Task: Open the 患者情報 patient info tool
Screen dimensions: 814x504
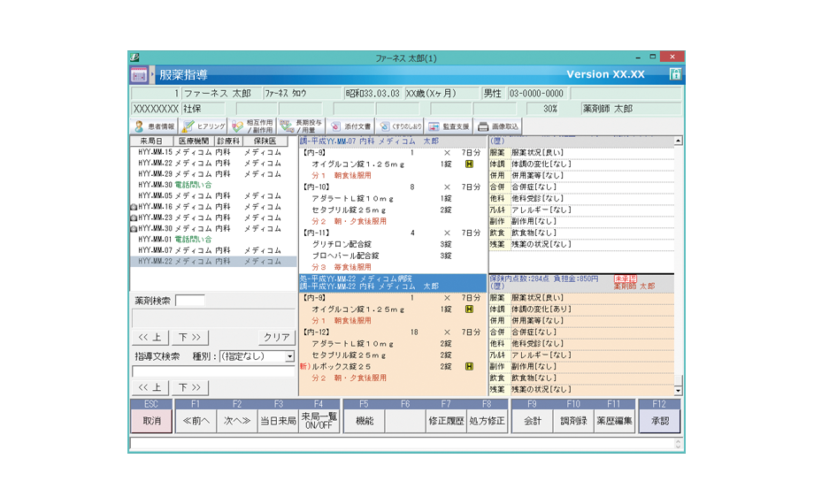Action: (x=154, y=126)
